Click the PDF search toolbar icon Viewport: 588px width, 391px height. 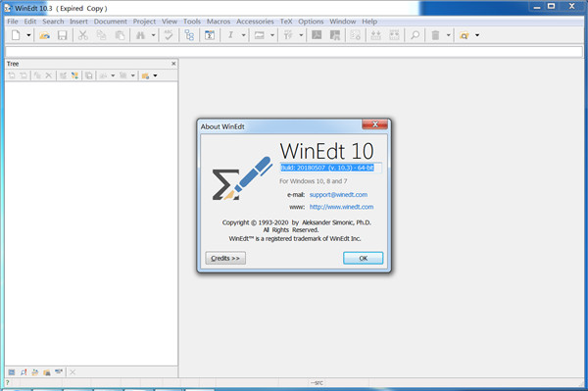coord(335,35)
